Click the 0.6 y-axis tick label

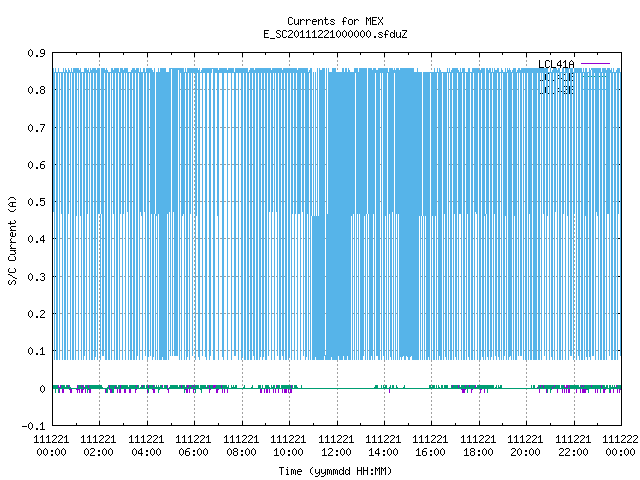point(36,165)
